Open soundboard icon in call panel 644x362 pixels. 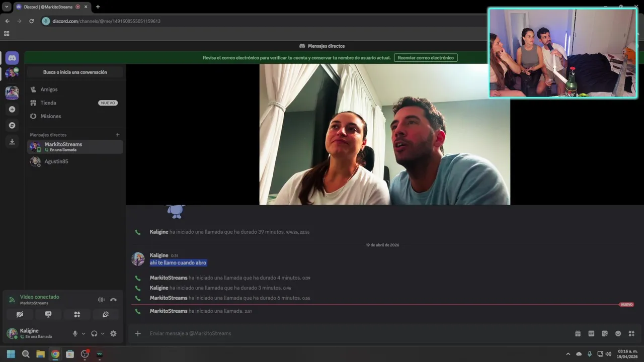(x=106, y=314)
